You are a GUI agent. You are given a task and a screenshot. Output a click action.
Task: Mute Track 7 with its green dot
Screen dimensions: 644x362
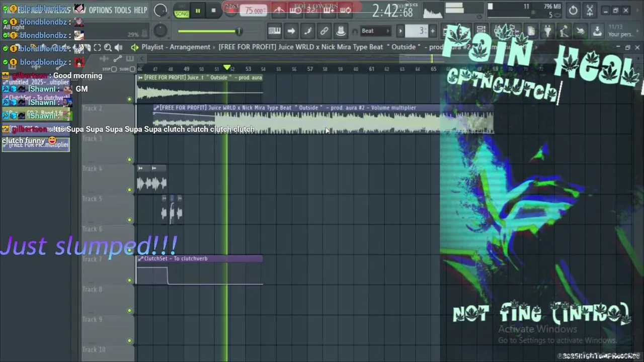[x=129, y=280]
